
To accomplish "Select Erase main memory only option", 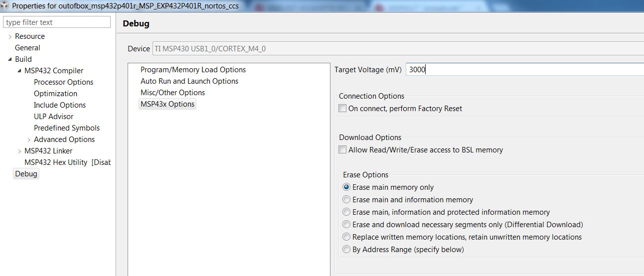I will 346,187.
